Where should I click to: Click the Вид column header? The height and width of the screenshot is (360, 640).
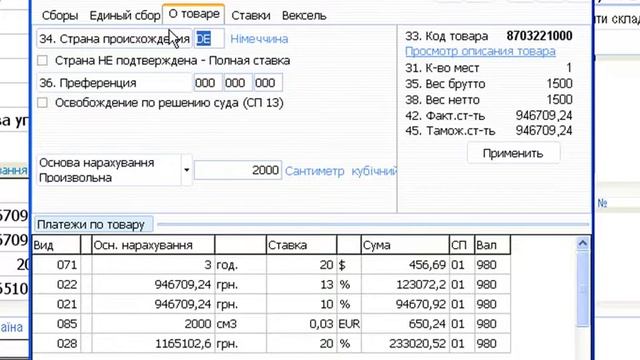click(56, 245)
